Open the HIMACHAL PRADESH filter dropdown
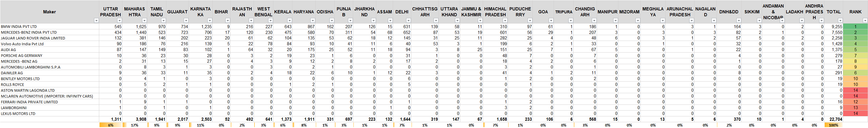This screenshot has height=128, width=868. (505, 21)
